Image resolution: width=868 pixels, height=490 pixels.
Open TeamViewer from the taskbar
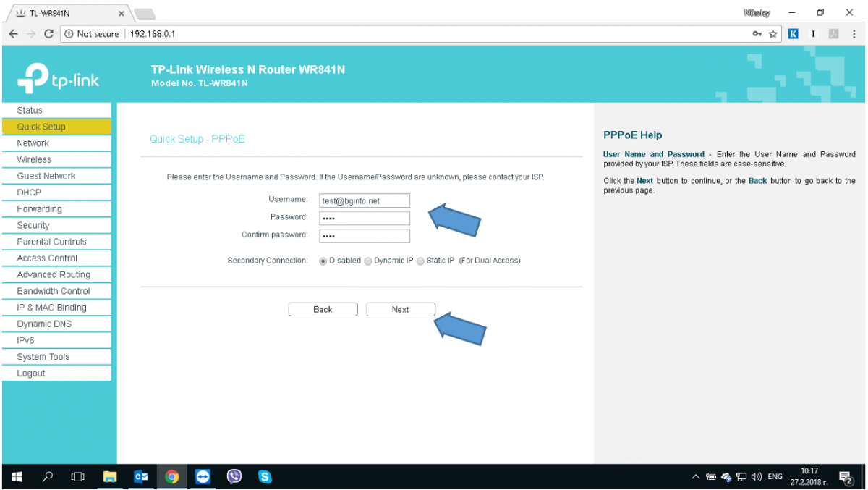click(x=203, y=477)
